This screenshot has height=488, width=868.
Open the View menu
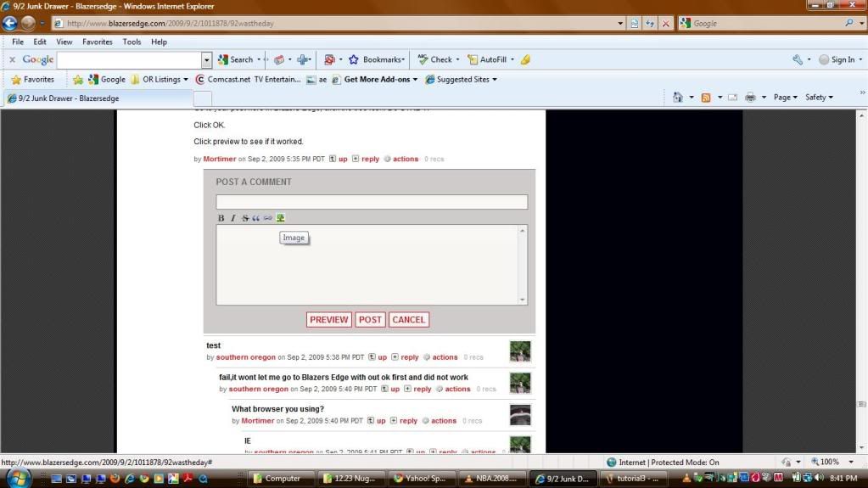[x=64, y=42]
